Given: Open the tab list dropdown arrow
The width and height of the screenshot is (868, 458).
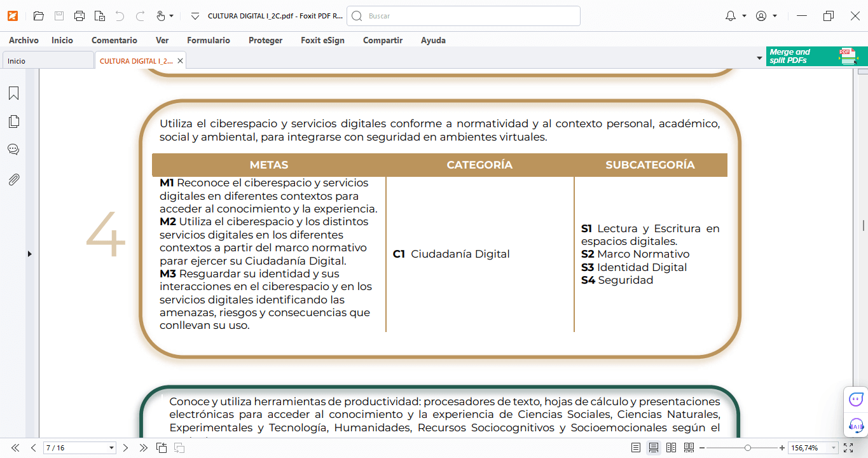Looking at the screenshot, I should coord(759,58).
